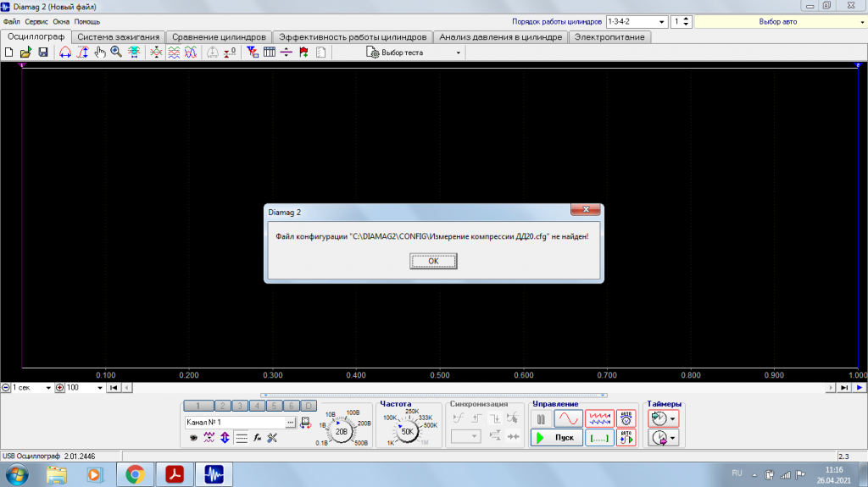Open the filter settings toolbar icon
868x487 pixels.
(x=253, y=52)
